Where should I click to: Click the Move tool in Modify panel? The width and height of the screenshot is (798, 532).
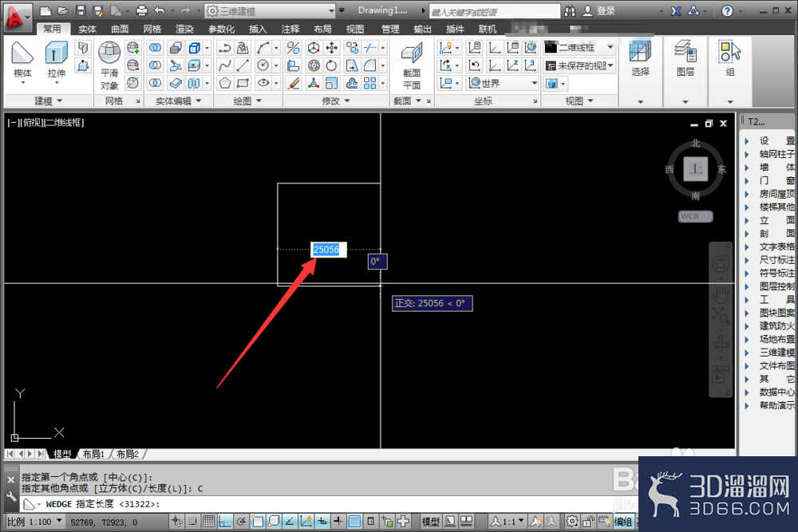(332, 49)
